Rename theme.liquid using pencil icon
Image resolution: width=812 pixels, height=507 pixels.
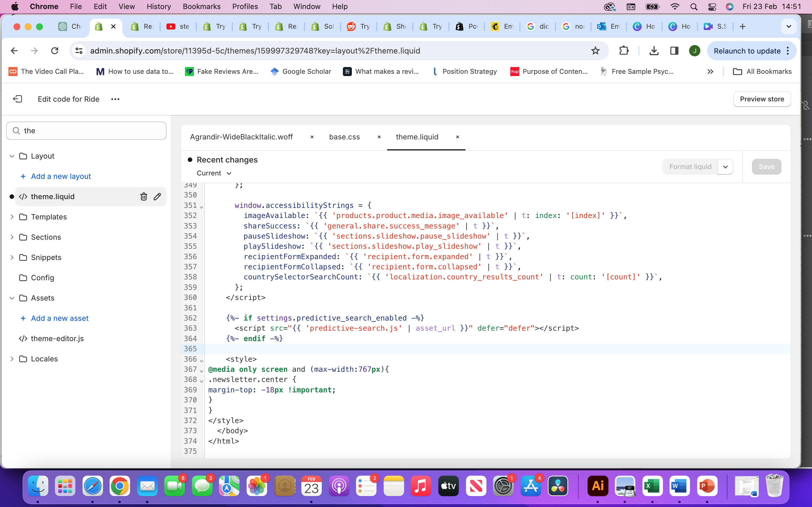pos(157,197)
